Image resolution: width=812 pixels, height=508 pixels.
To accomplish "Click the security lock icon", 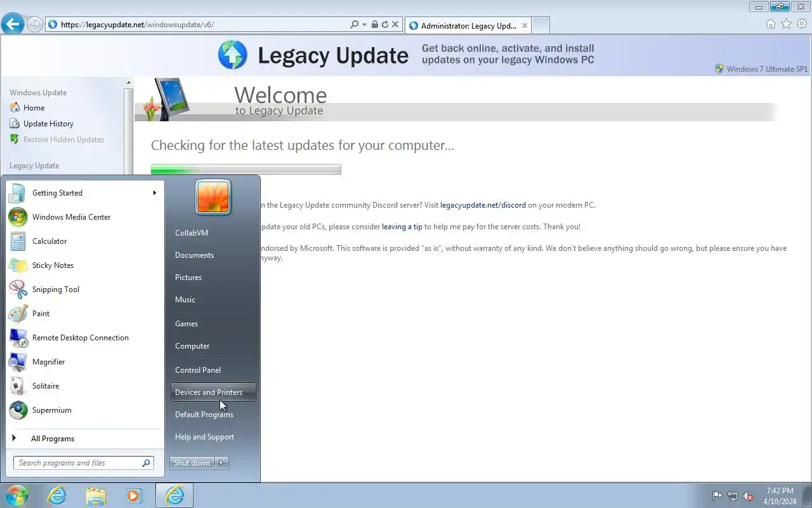I will (375, 25).
